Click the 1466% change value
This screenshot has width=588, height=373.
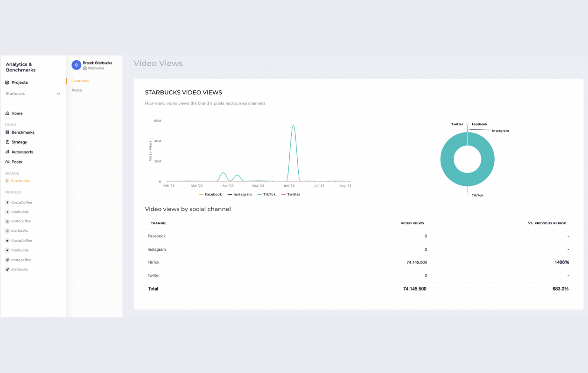coord(562,262)
